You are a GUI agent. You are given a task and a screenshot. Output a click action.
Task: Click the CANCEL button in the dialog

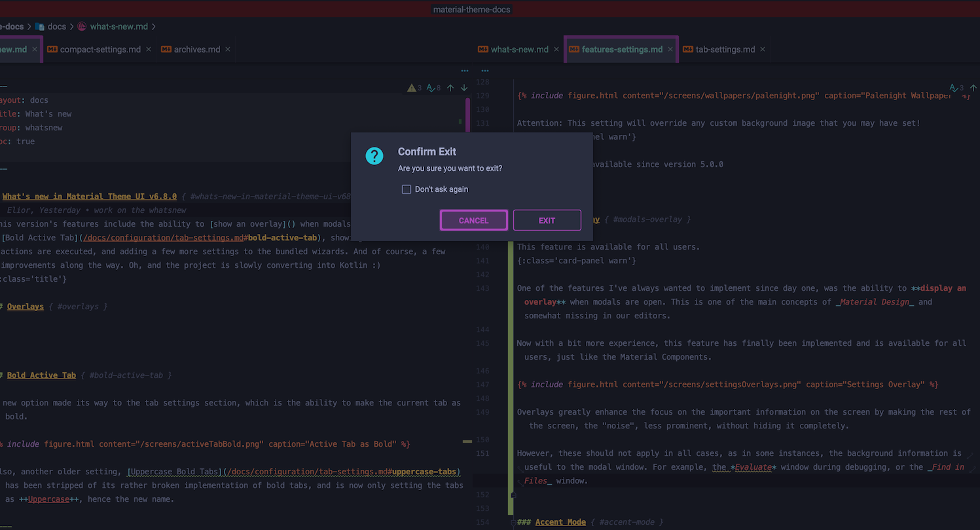(473, 220)
